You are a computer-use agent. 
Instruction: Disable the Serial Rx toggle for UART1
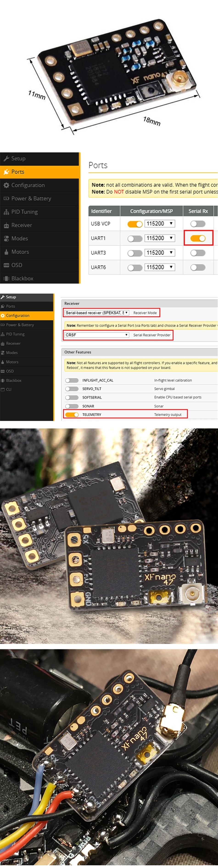(198, 238)
